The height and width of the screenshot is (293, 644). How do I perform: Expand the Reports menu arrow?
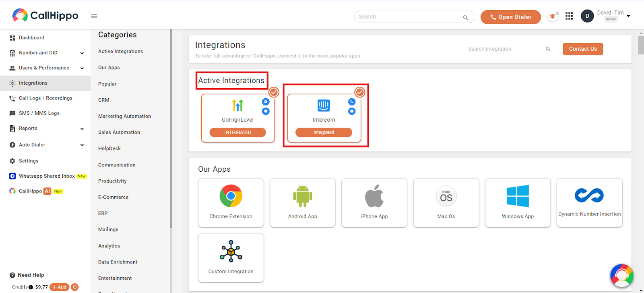pos(82,129)
